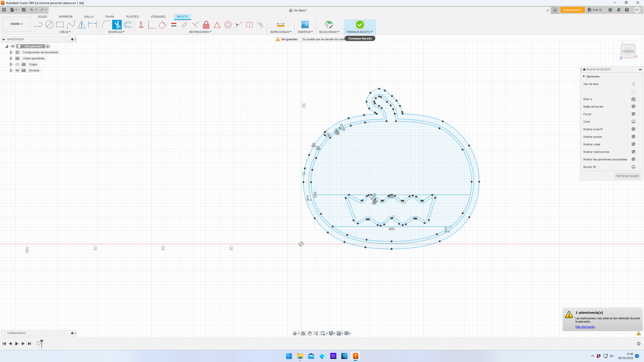Open the RESTRICCIONES dropdown menu
Viewport: 644px width, 362px height.
[200, 32]
